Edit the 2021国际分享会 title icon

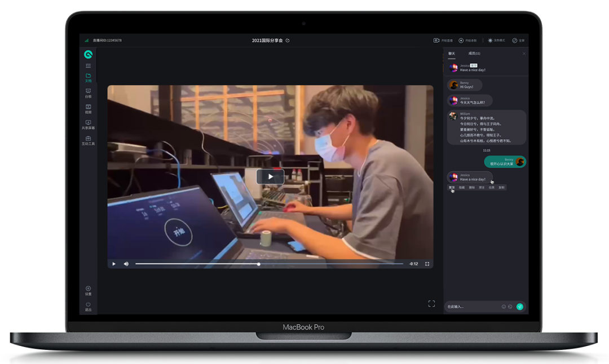pos(288,41)
